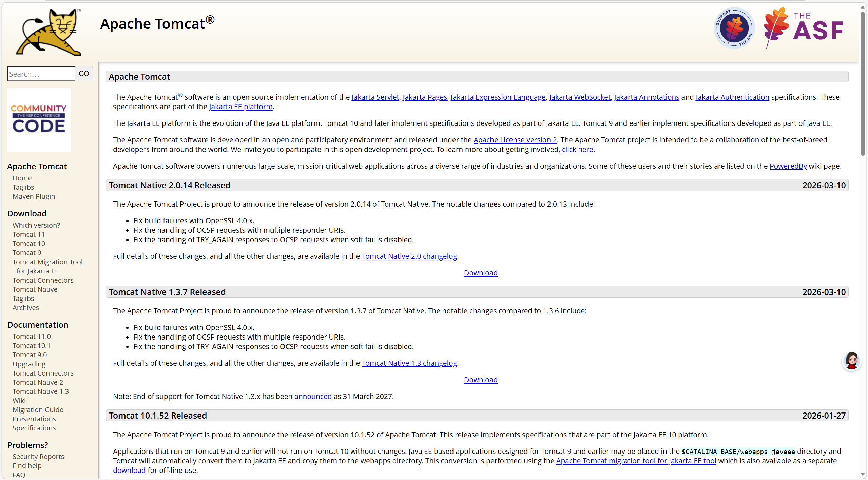
Task: Open Tomcat 10.1 documentation link
Action: click(32, 346)
